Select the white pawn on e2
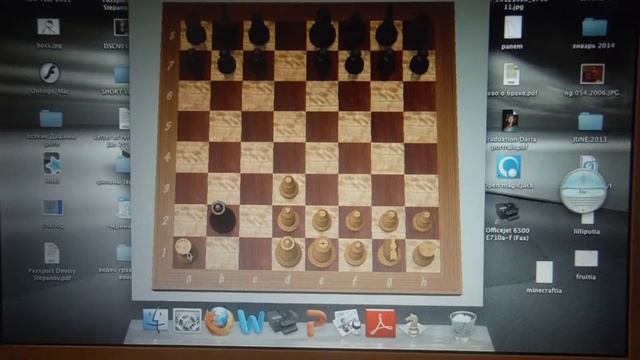The width and height of the screenshot is (640, 360). pyautogui.click(x=322, y=220)
